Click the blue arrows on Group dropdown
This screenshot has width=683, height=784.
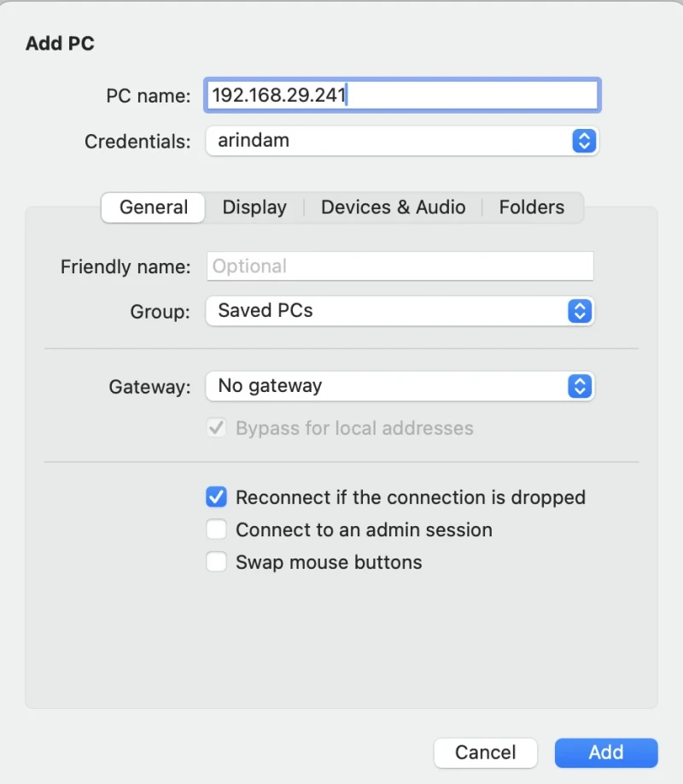(580, 311)
